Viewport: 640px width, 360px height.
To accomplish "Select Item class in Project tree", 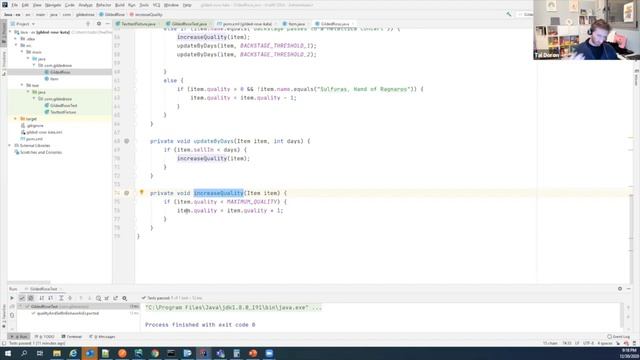I will (54, 79).
